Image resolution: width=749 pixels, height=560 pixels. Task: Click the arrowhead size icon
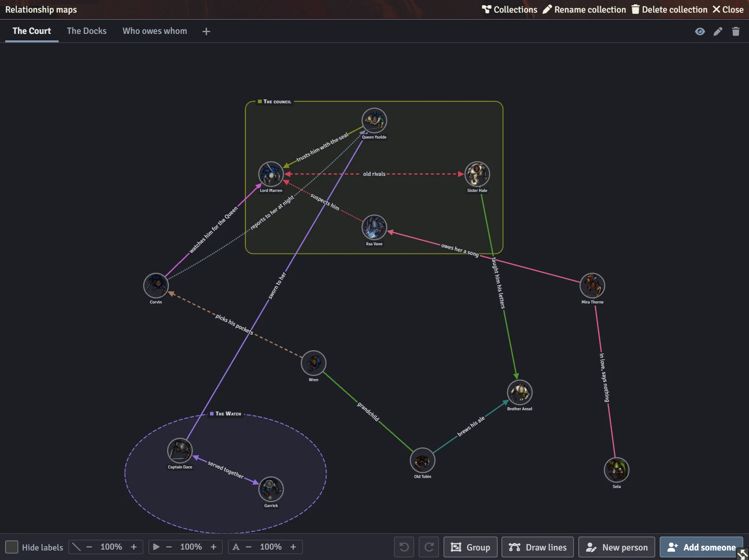(156, 547)
